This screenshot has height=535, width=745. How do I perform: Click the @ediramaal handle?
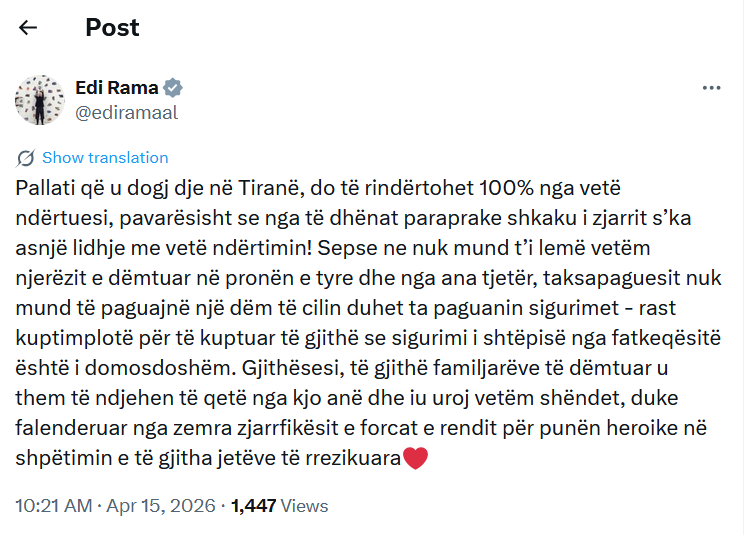127,112
